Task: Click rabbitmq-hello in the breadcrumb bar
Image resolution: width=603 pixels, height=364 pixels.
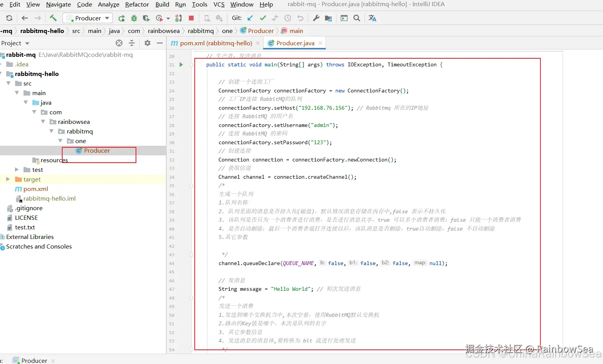Action: pos(42,31)
